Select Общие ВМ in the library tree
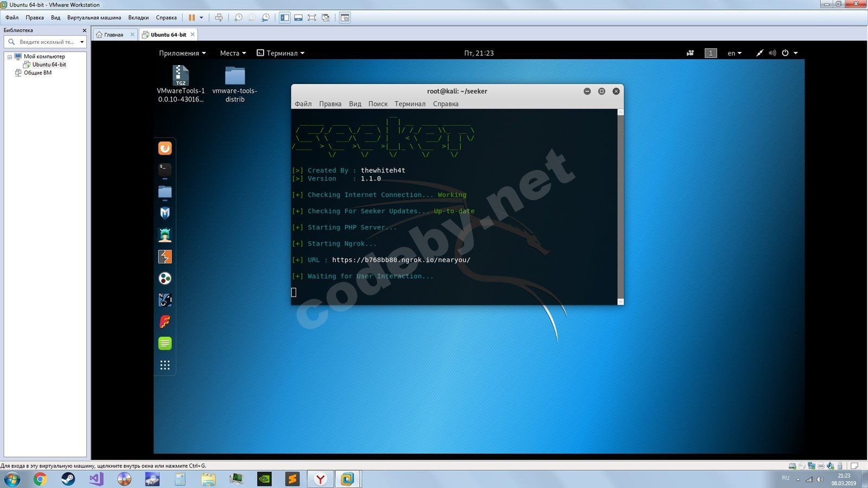The height and width of the screenshot is (488, 868). 37,73
